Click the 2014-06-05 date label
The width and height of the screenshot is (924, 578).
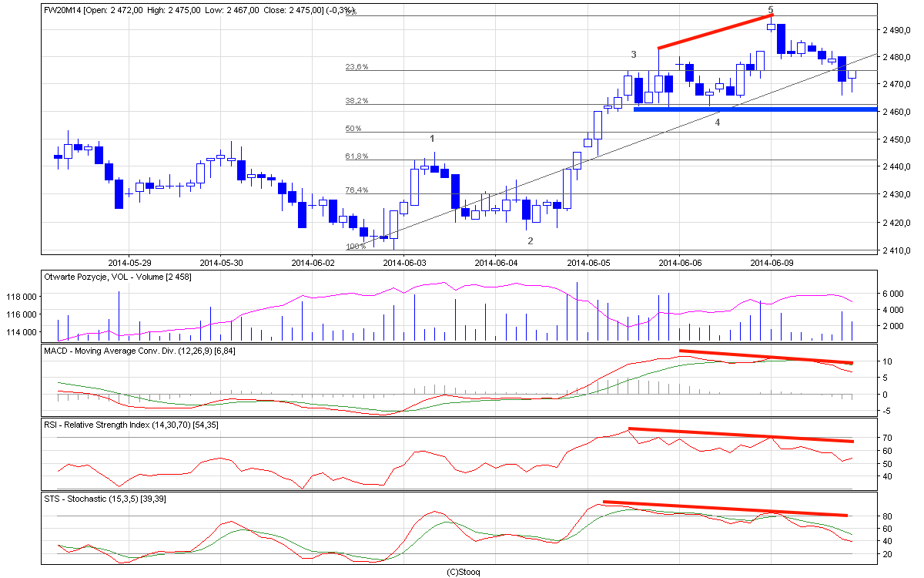pos(588,263)
